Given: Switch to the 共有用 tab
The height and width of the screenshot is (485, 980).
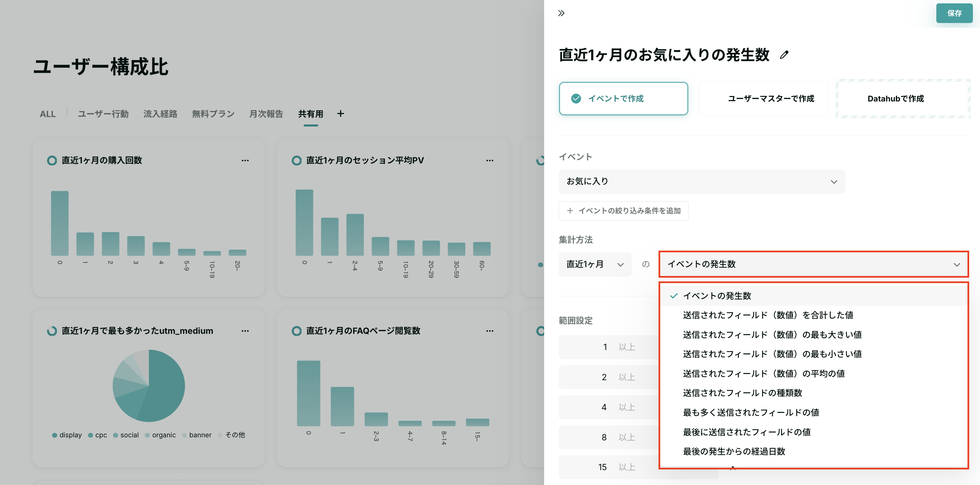Looking at the screenshot, I should [310, 114].
